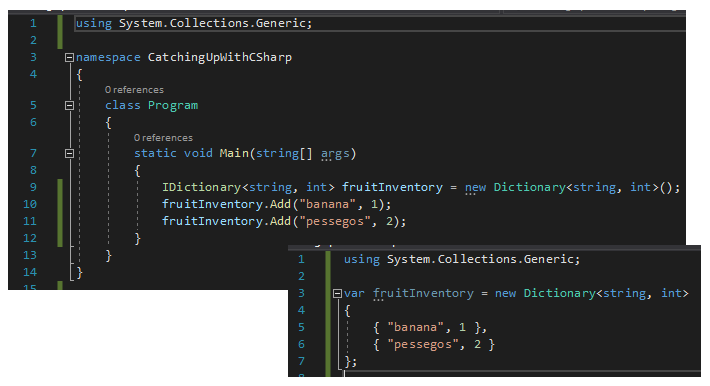Click 'var' keyword in the lower editor
This screenshot has height=386, width=710.
354,294
